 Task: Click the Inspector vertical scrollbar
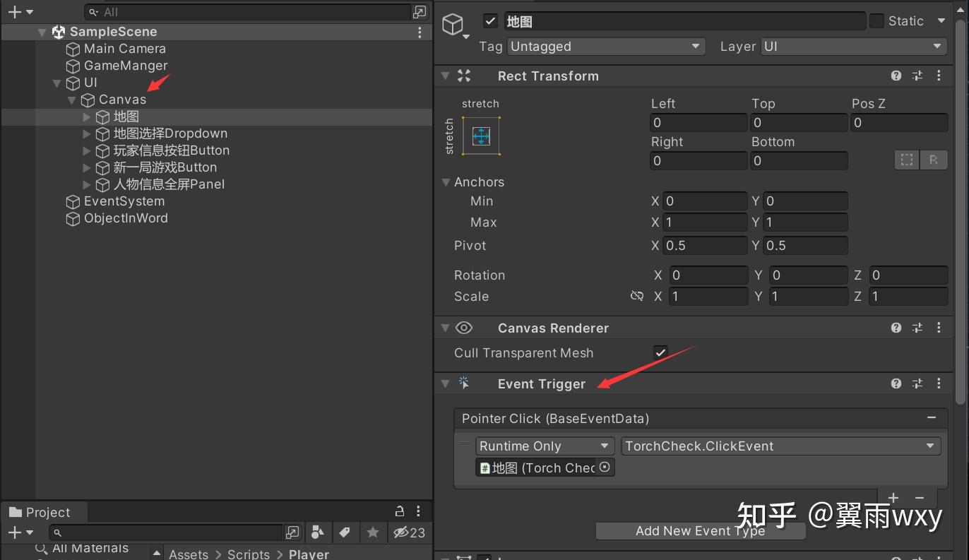[x=960, y=212]
